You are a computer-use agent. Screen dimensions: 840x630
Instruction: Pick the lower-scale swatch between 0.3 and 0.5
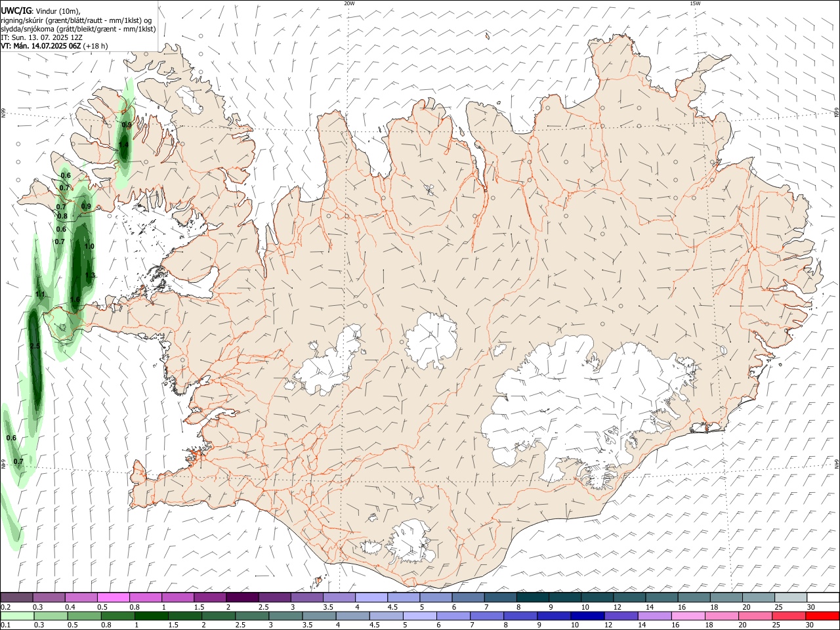(x=51, y=616)
